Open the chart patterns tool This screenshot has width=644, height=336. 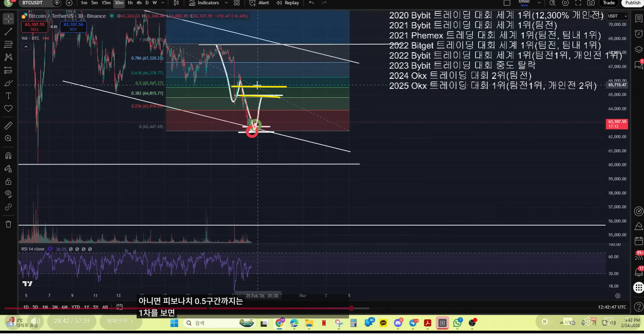pos(8,57)
